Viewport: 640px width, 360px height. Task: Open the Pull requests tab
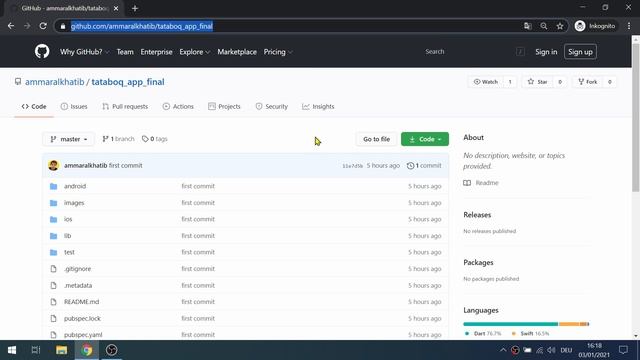click(125, 107)
